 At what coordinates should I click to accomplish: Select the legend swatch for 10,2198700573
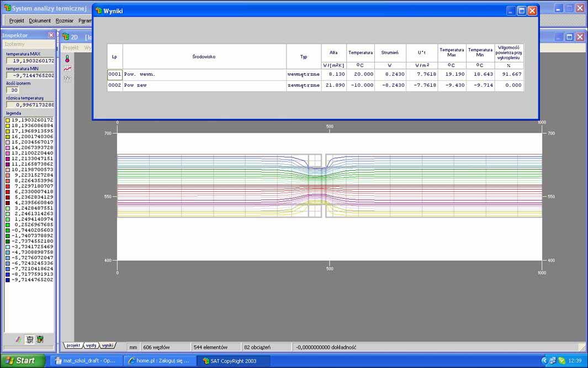click(x=8, y=170)
